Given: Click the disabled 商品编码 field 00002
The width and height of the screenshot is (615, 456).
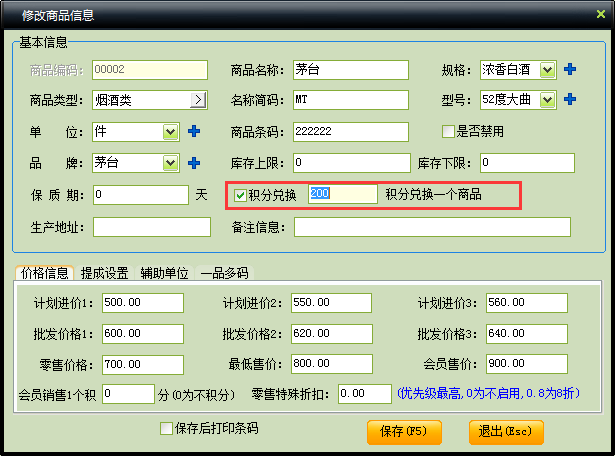Looking at the screenshot, I should click(150, 70).
